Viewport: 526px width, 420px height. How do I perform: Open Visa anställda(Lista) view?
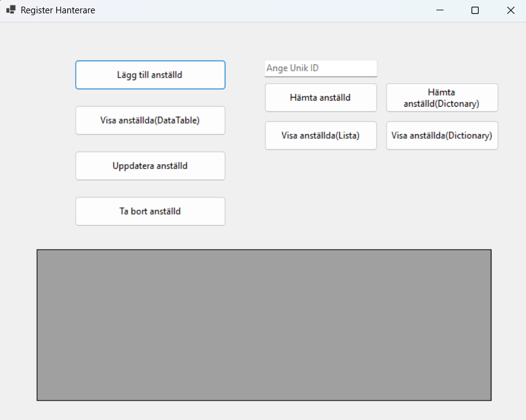point(321,136)
